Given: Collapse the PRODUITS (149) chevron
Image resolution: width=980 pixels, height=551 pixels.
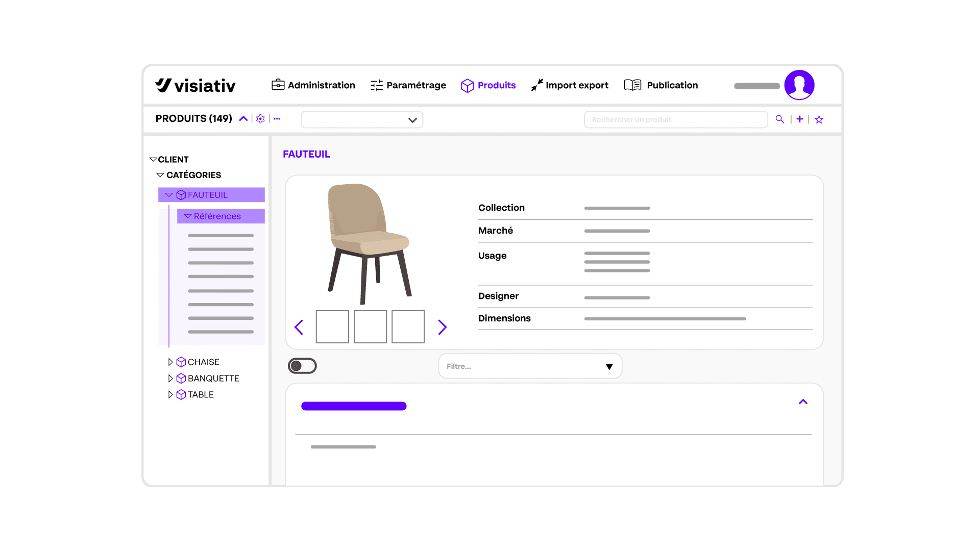Looking at the screenshot, I should click(x=243, y=119).
